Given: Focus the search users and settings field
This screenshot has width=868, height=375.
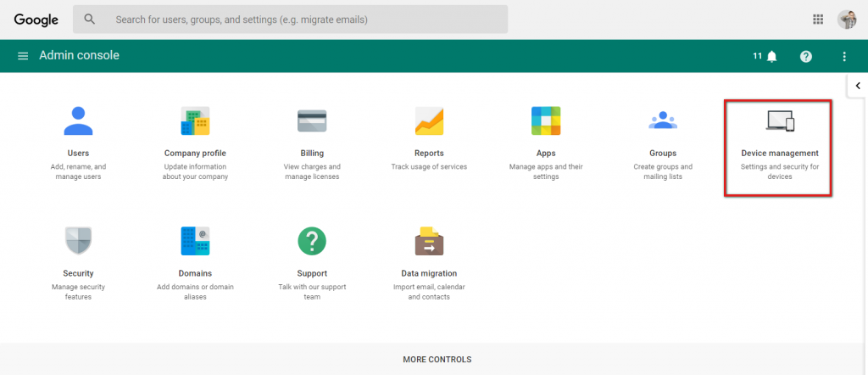Looking at the screenshot, I should click(290, 20).
